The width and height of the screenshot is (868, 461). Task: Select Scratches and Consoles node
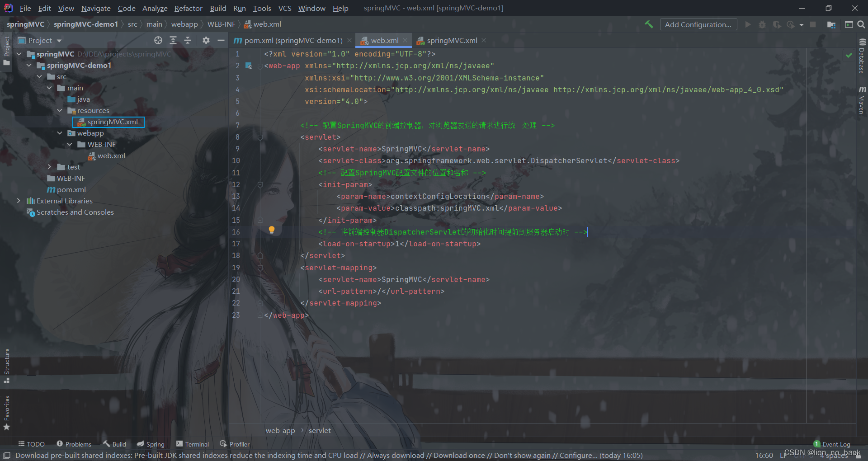70,212
